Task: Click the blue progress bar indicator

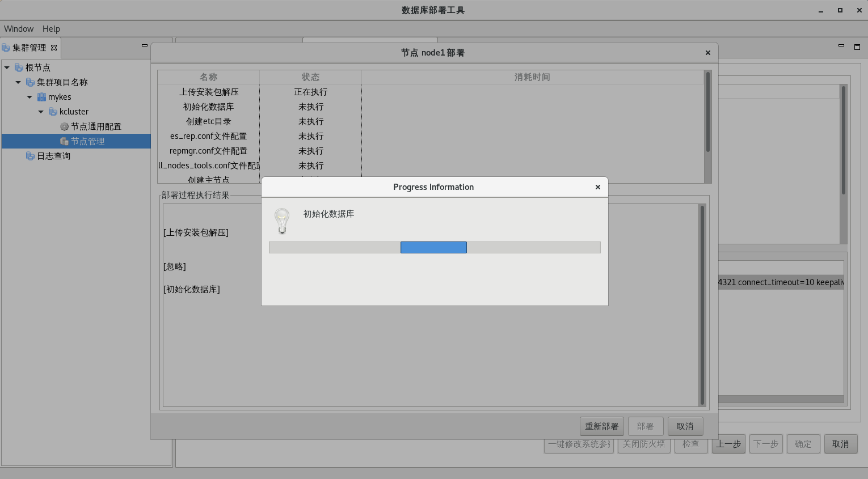Action: tap(433, 247)
